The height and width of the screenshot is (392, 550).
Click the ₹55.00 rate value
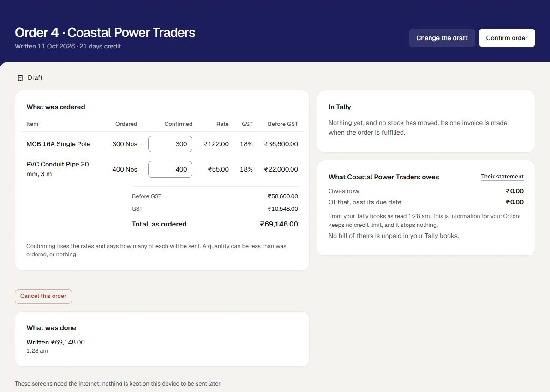(x=218, y=169)
